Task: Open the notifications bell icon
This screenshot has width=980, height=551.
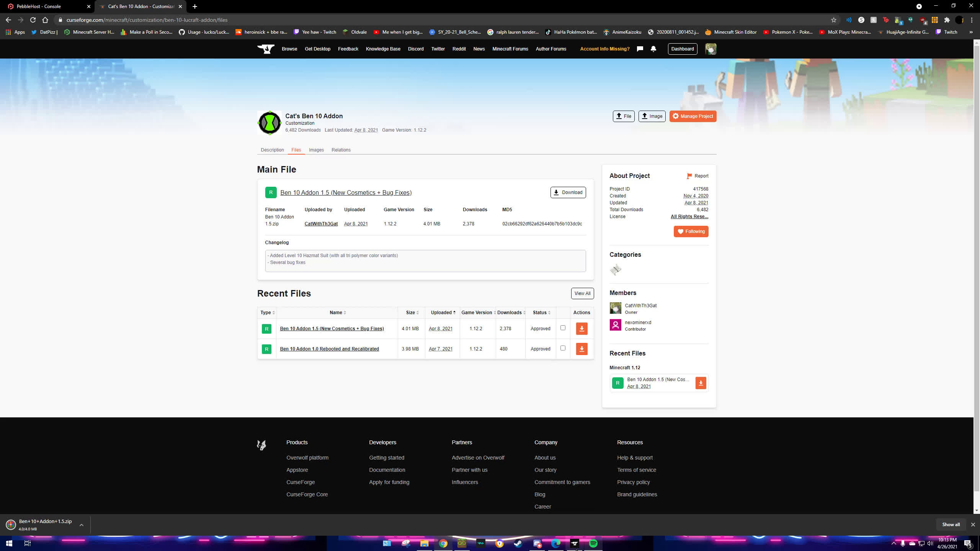Action: click(653, 49)
